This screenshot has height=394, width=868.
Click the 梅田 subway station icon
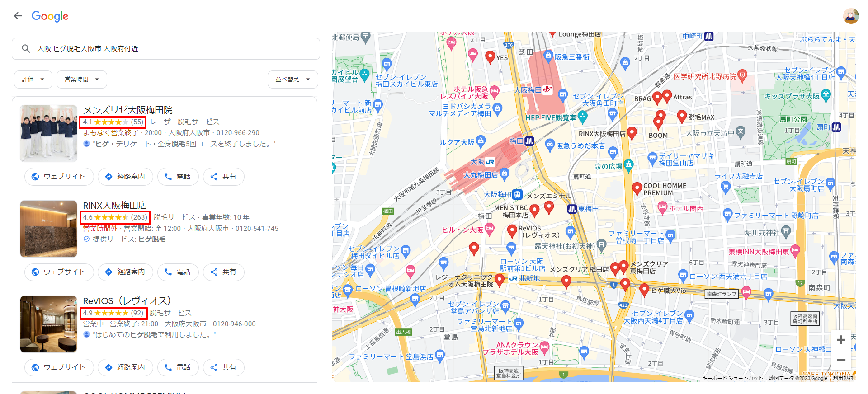pyautogui.click(x=529, y=141)
